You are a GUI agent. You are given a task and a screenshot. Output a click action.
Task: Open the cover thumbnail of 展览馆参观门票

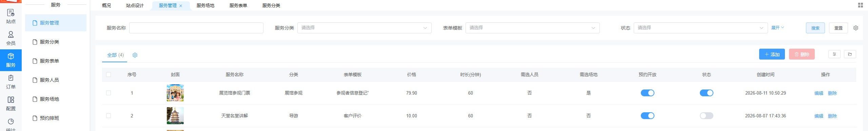(x=175, y=93)
